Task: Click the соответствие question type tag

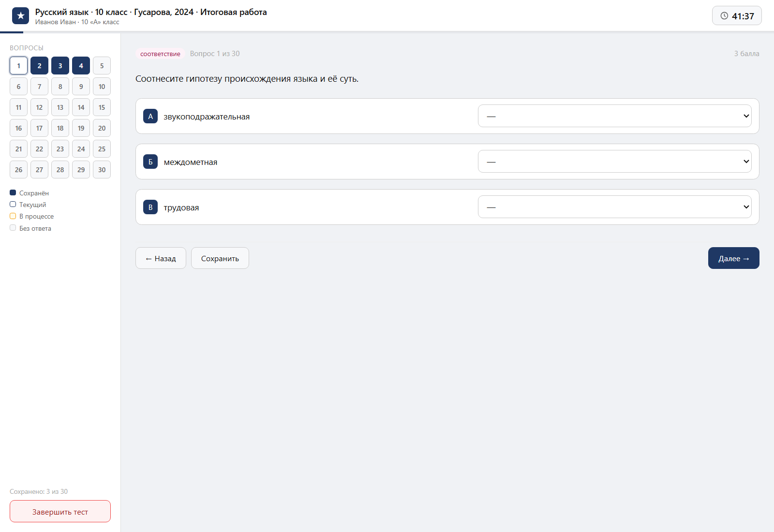Action: coord(160,54)
